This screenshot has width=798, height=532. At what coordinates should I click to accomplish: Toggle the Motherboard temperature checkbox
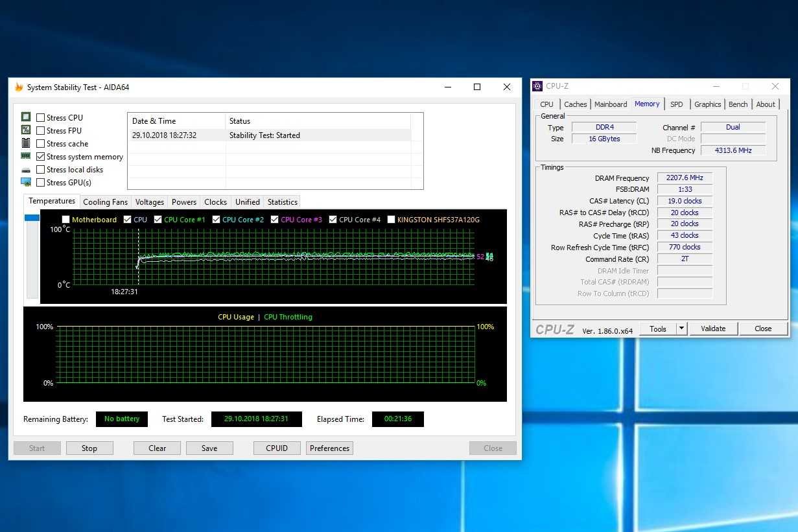(65, 220)
